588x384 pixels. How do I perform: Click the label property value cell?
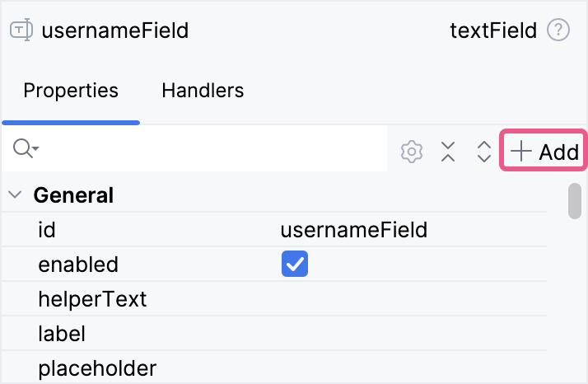pyautogui.click(x=412, y=333)
